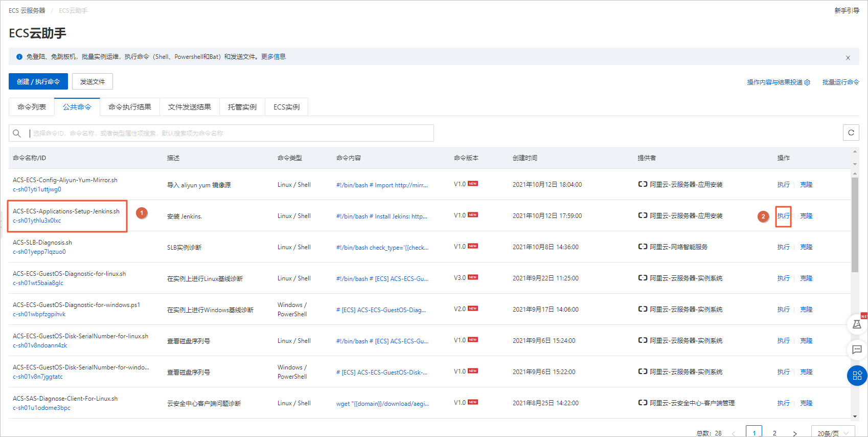View command content '#!/bin/bash # Install Jekins'
Viewport: 868px width, 437px height.
click(382, 216)
